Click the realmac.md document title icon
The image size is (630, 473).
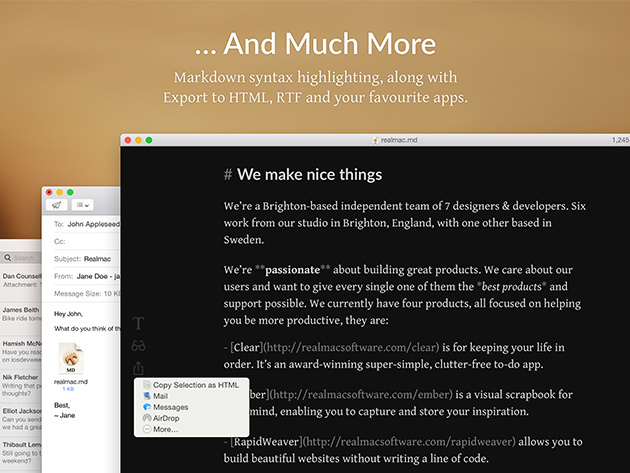click(375, 140)
